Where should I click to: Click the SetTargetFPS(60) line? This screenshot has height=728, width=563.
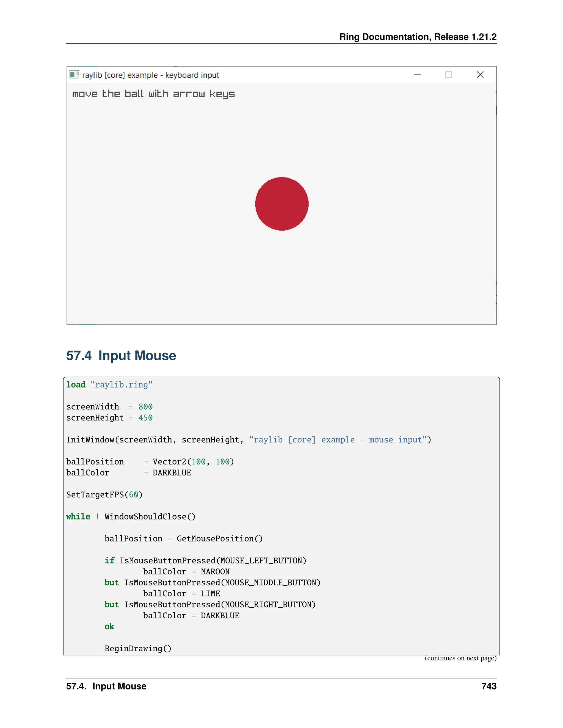[104, 495]
